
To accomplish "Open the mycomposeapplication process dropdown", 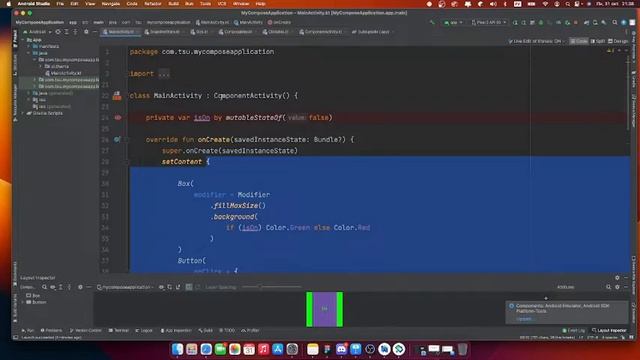I will pos(125,287).
